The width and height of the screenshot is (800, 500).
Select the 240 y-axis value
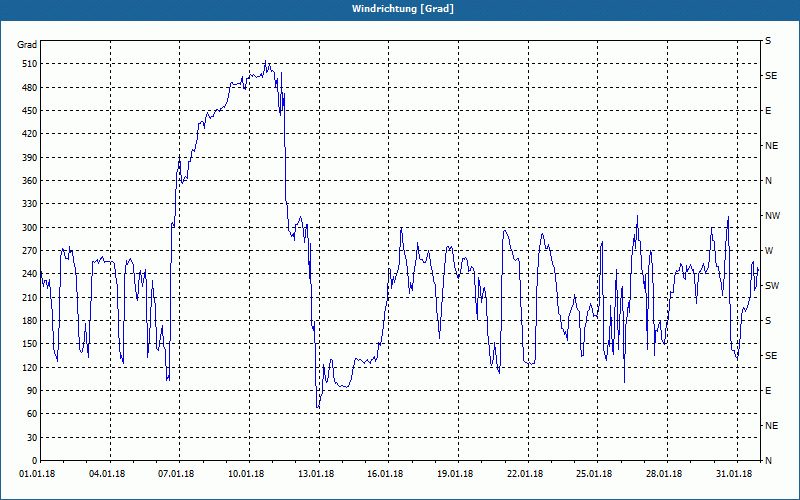click(30, 274)
